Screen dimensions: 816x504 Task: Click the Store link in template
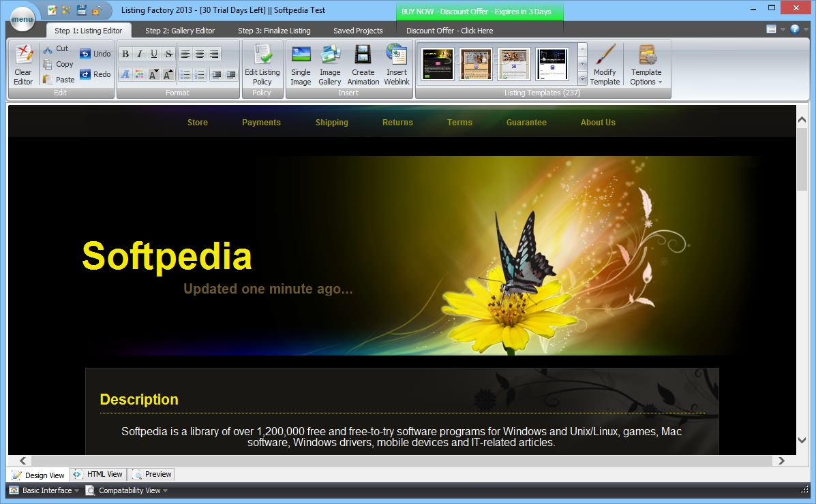pos(198,122)
